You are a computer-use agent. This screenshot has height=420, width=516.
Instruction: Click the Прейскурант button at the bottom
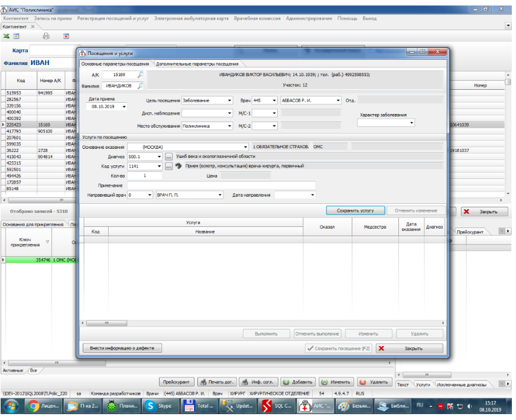point(176,382)
